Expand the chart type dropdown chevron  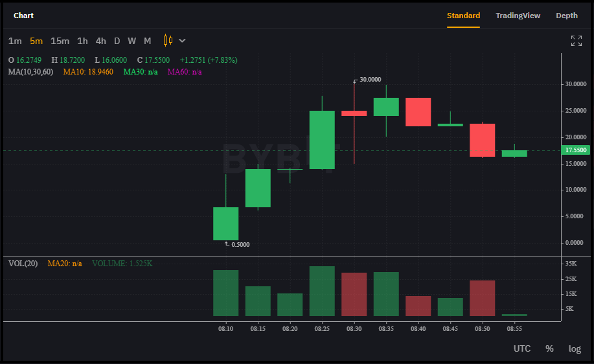(x=182, y=40)
